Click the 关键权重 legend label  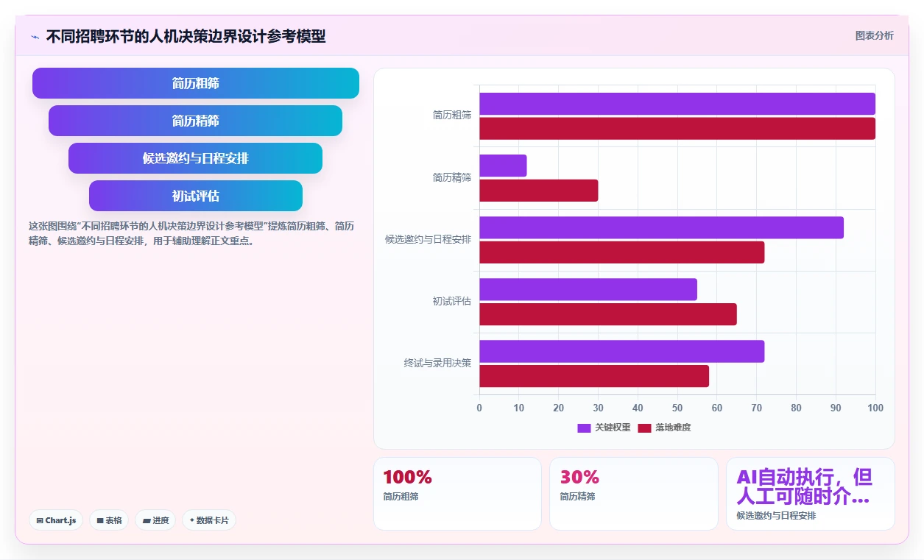point(613,428)
